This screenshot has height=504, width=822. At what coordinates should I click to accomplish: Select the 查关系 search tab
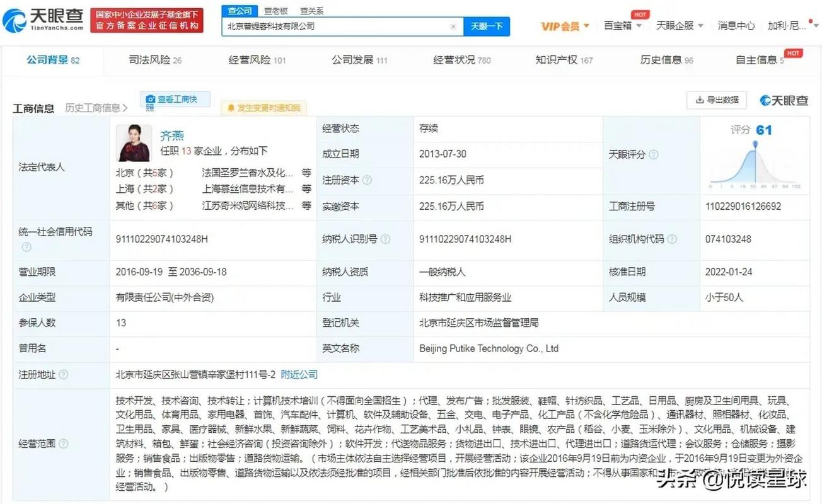[x=312, y=11]
